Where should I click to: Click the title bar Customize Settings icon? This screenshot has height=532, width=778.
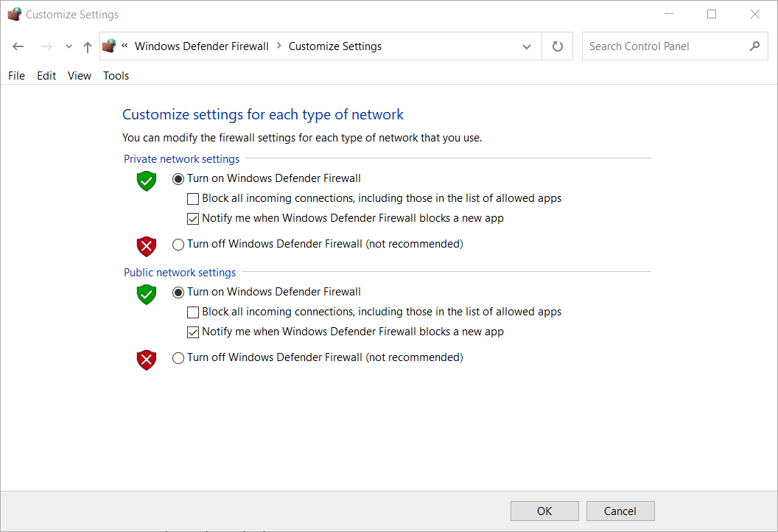15,15
